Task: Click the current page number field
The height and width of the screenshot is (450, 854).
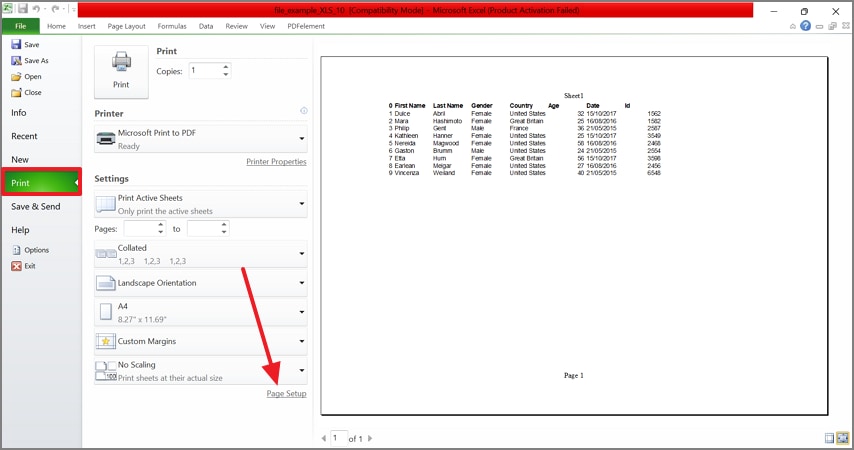Action: point(339,437)
